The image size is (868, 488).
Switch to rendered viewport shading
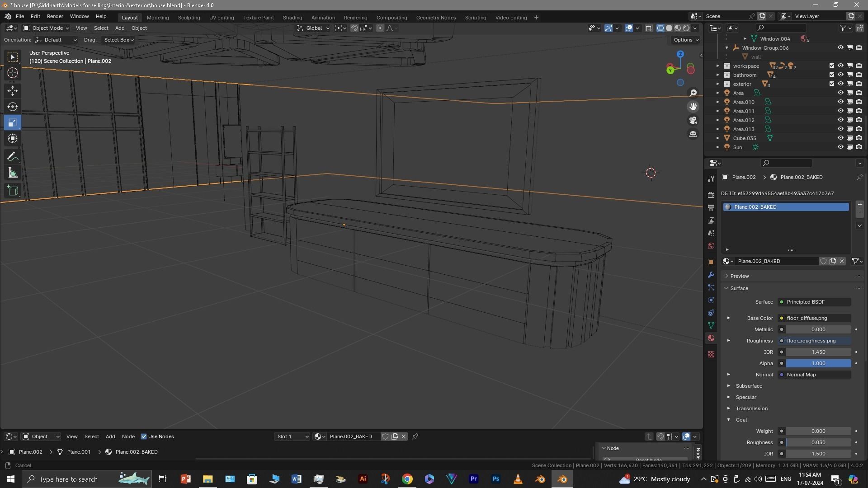click(686, 28)
